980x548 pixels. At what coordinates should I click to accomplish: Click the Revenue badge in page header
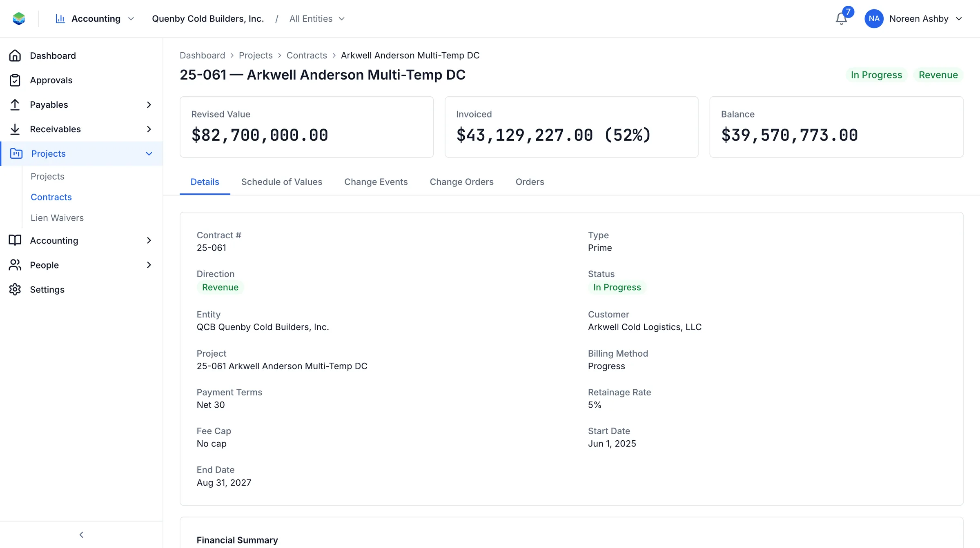click(x=938, y=75)
